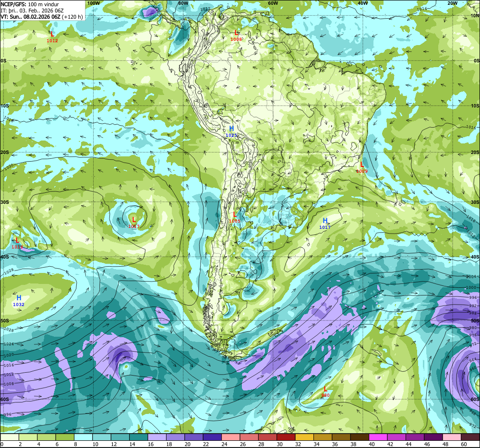Click the '1000' isobar label on the right edge
The width and height of the screenshot is (480, 448).
[x=471, y=287]
